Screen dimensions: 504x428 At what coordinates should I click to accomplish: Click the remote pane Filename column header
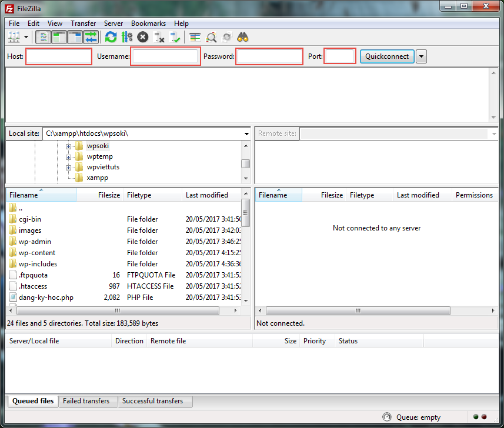[x=278, y=195]
